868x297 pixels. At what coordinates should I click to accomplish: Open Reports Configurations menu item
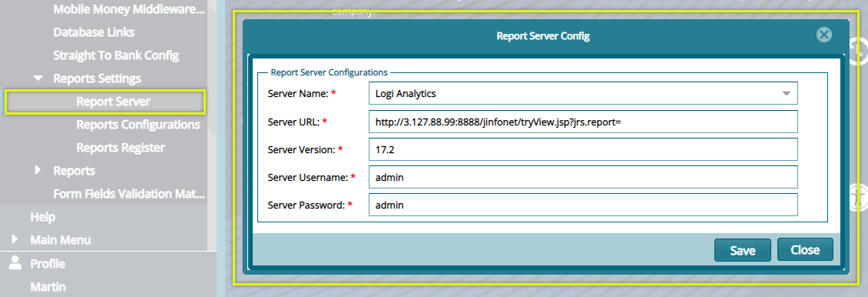(x=138, y=125)
